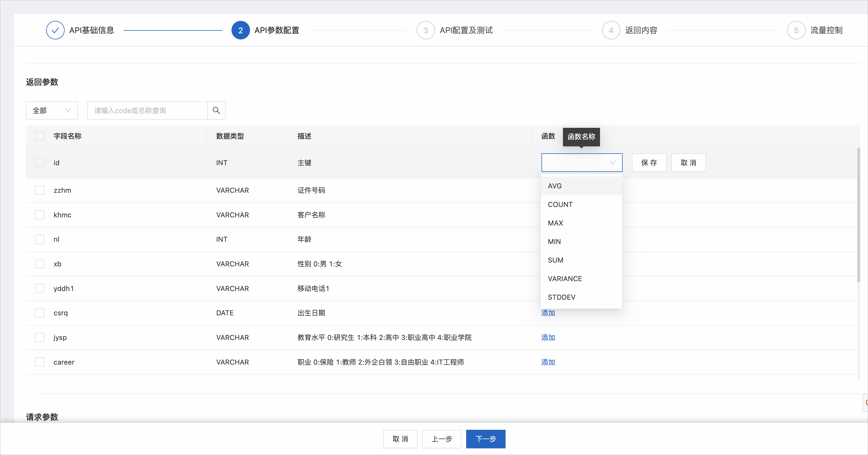
Task: Click step 4 circle for 返回内容
Action: click(x=611, y=30)
